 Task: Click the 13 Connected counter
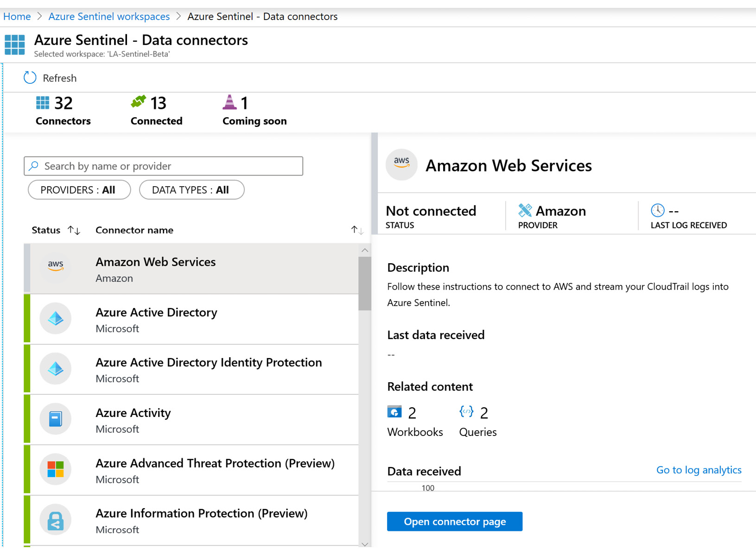pyautogui.click(x=156, y=110)
